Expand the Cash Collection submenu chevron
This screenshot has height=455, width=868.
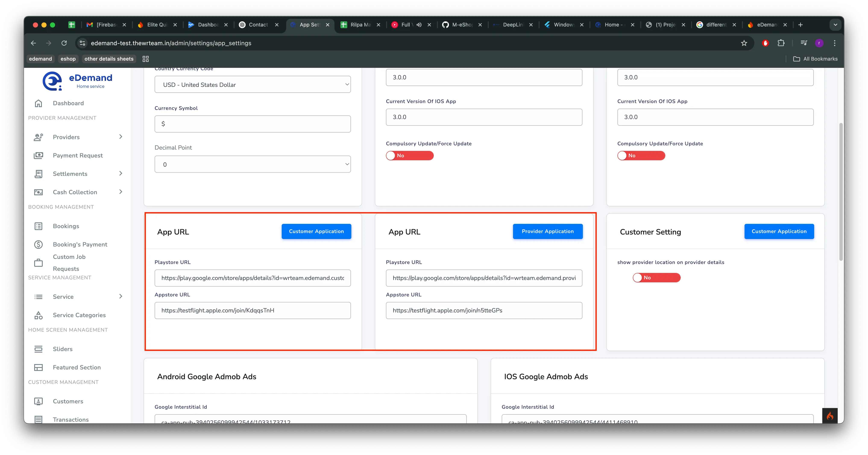pyautogui.click(x=121, y=192)
